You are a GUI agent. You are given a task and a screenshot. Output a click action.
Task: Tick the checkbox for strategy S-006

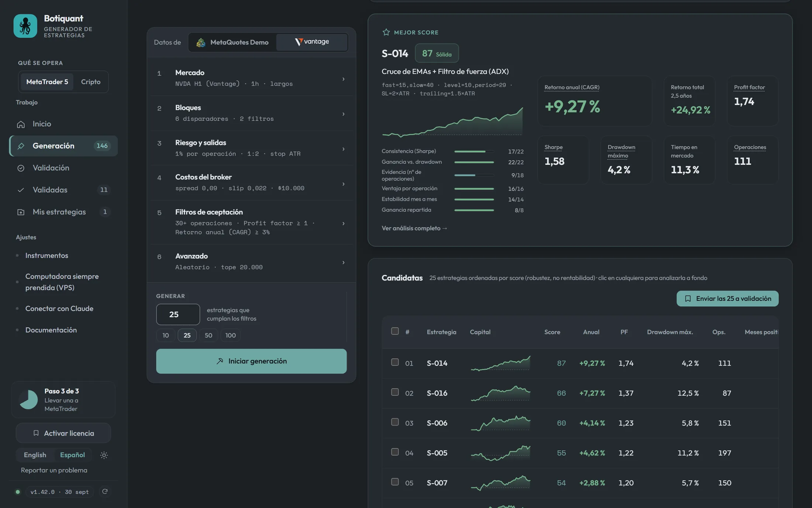[x=395, y=422]
